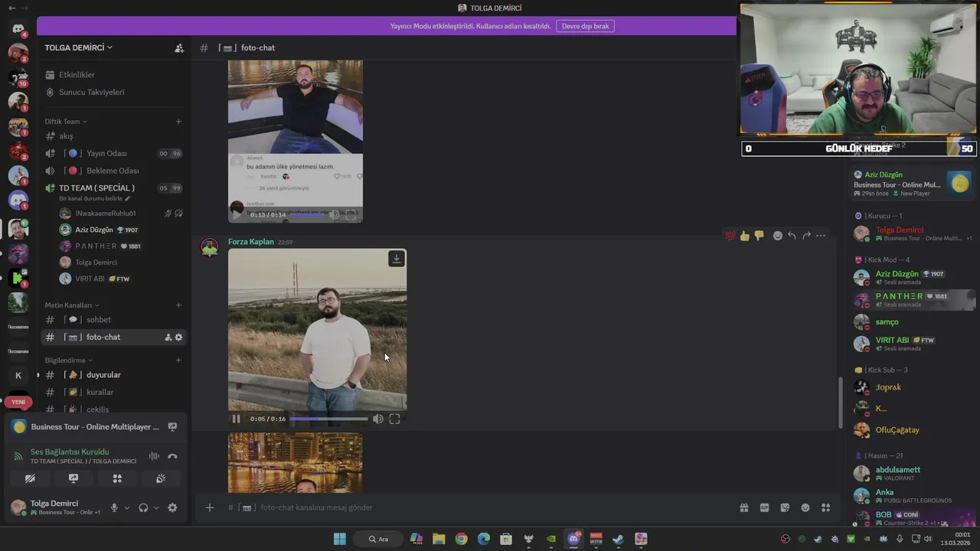Open audio output options dropdown

(156, 507)
